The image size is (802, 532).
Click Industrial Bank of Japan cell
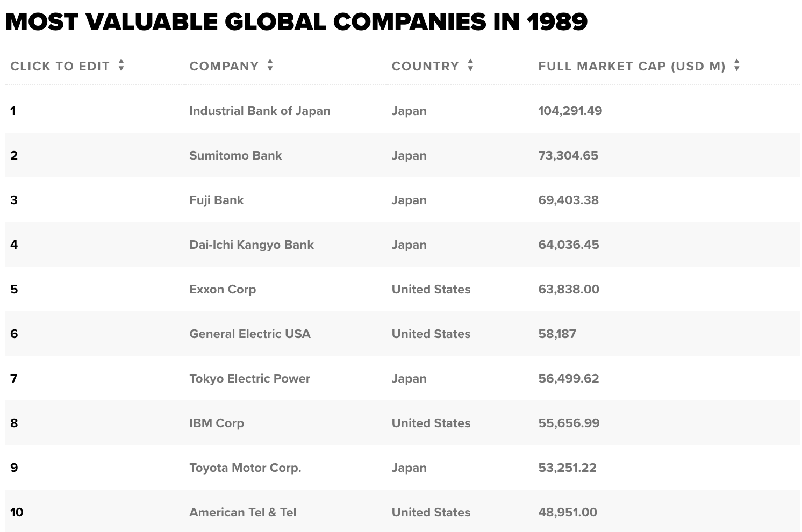[260, 111]
